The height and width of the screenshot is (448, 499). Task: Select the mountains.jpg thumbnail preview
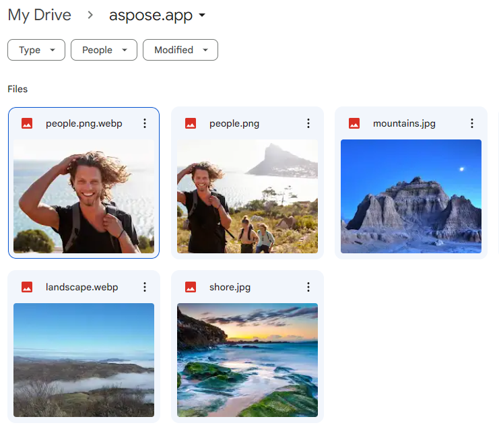pyautogui.click(x=411, y=196)
